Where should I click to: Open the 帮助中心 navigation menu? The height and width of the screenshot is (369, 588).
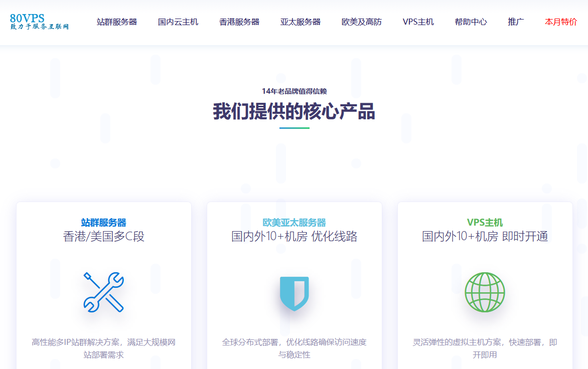point(470,22)
